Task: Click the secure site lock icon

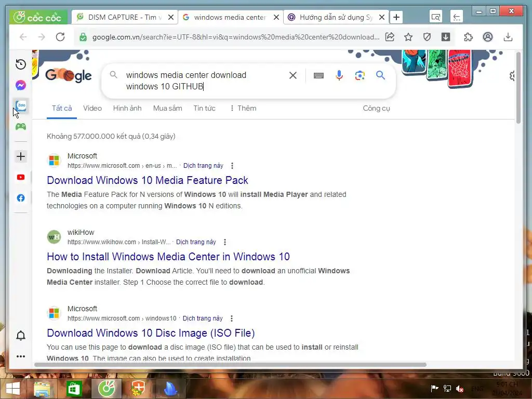Action: pyautogui.click(x=83, y=37)
